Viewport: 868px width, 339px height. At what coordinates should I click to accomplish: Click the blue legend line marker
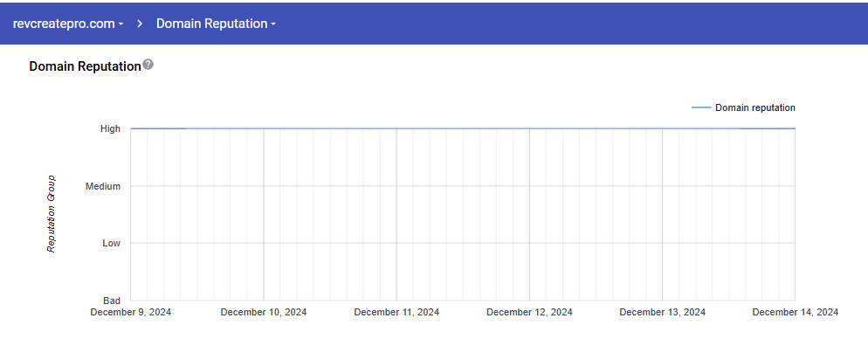[x=701, y=107]
